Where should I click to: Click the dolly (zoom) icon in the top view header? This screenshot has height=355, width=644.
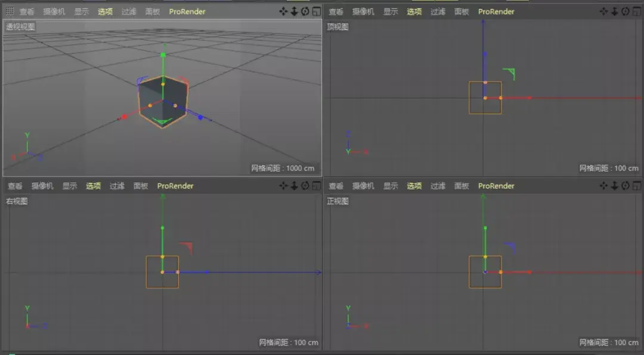(614, 11)
